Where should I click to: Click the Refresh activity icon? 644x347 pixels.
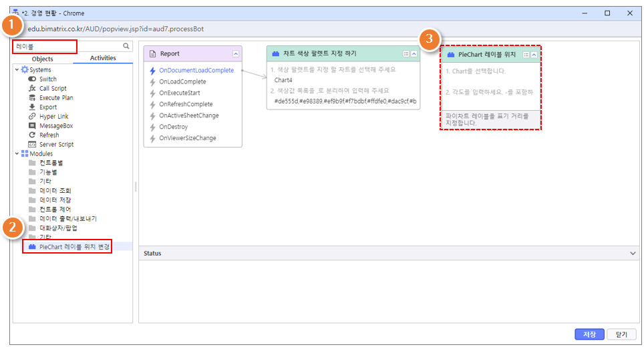32,135
